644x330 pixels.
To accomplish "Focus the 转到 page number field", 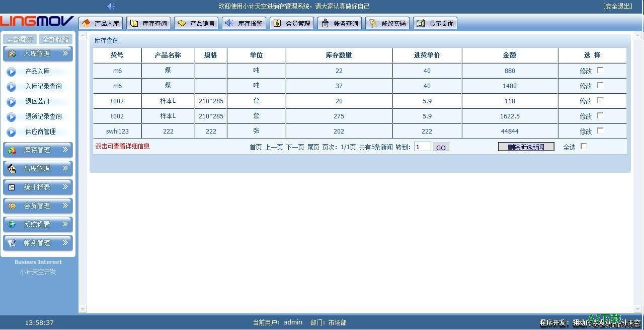I will [422, 147].
